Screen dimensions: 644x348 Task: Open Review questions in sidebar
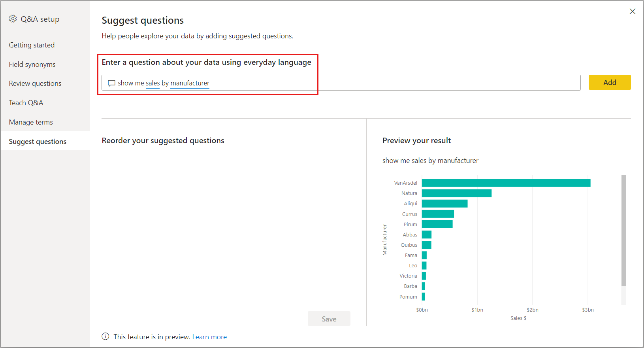35,83
